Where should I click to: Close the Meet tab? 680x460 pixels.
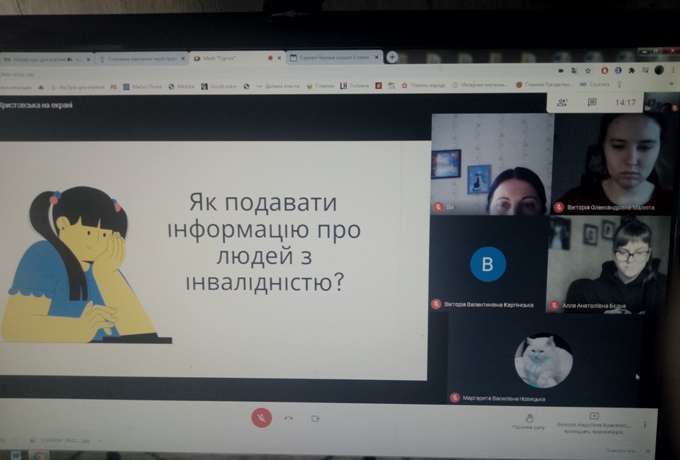(279, 58)
